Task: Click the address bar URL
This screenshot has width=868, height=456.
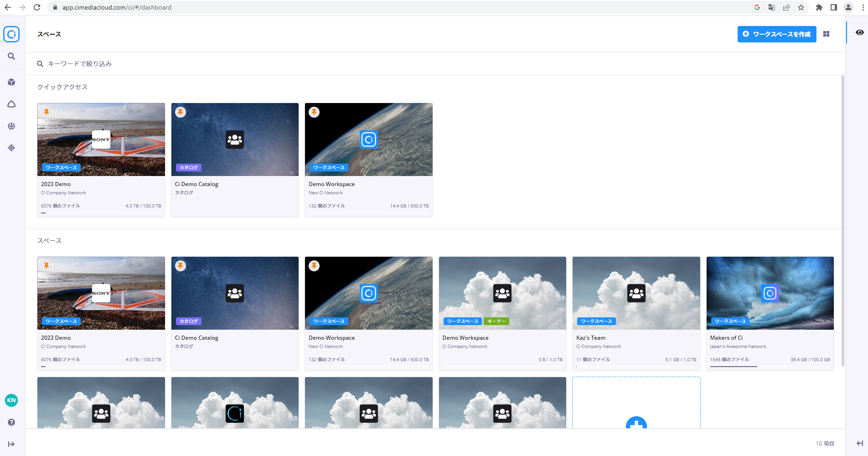Action: pyautogui.click(x=117, y=7)
